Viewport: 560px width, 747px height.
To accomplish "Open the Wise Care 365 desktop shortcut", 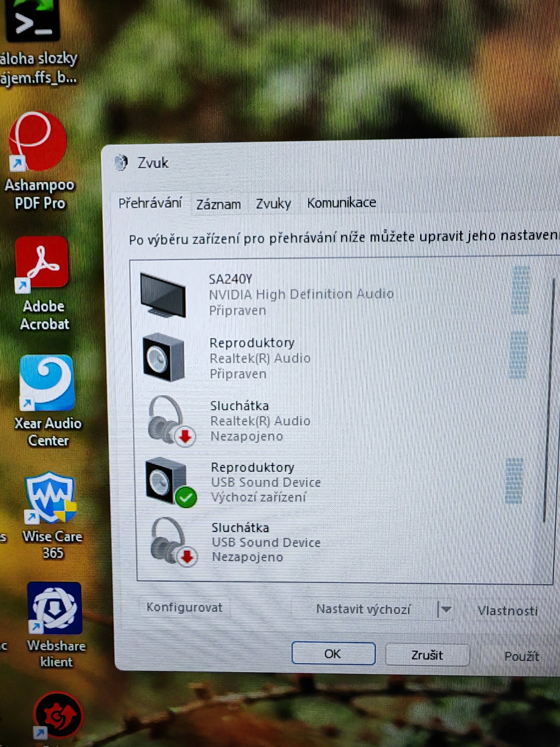I will [x=51, y=515].
